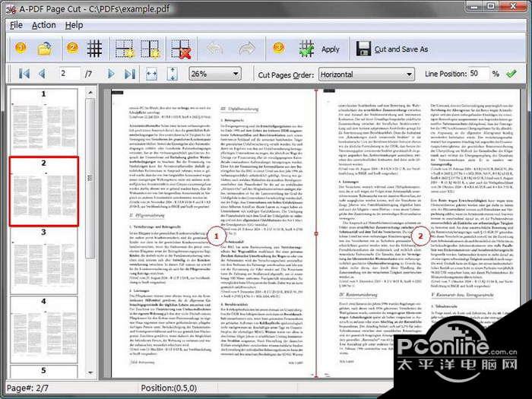532x399 pixels.
Task: Click thumbnail panel scroll up arrow
Action: 90,92
